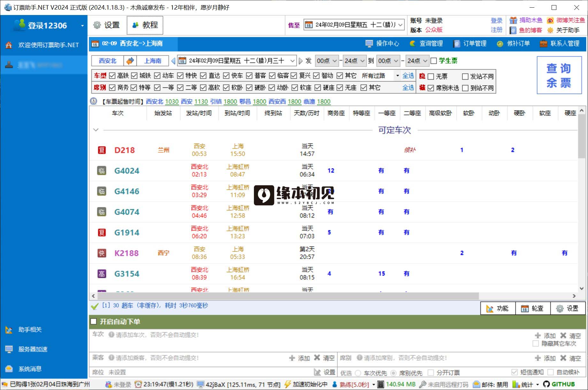
Task: Open 联系人管理 in the blue bar
Action: coord(560,43)
